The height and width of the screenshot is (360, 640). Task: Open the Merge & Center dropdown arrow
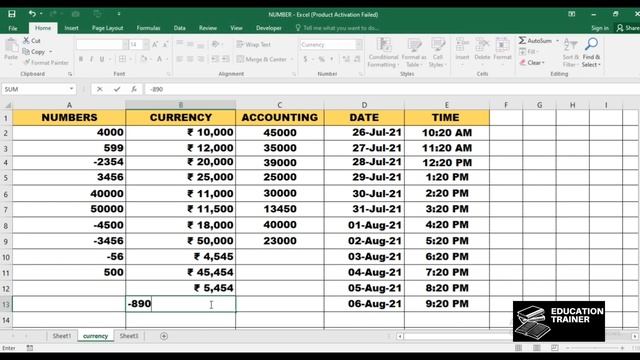pyautogui.click(x=292, y=59)
